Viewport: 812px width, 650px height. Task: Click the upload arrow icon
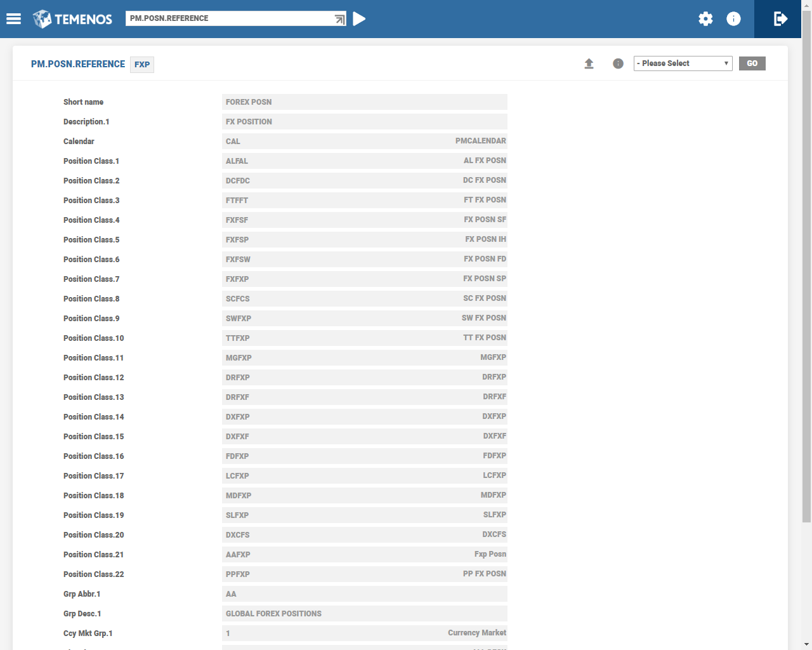click(x=589, y=63)
